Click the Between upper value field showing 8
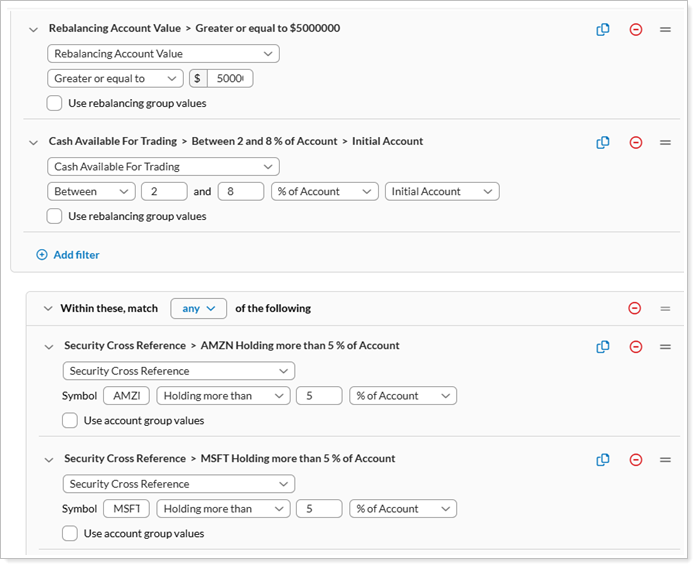Image resolution: width=697 pixels, height=568 pixels. pyautogui.click(x=239, y=191)
